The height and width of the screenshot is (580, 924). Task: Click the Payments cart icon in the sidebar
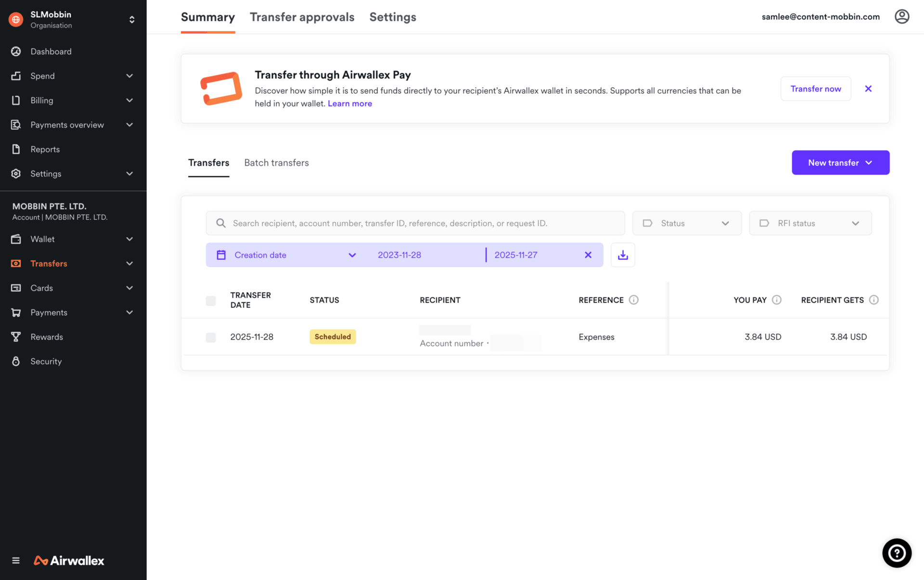16,312
